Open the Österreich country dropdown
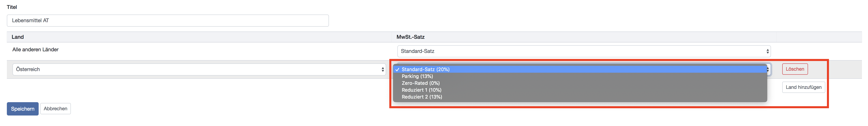 [199, 70]
